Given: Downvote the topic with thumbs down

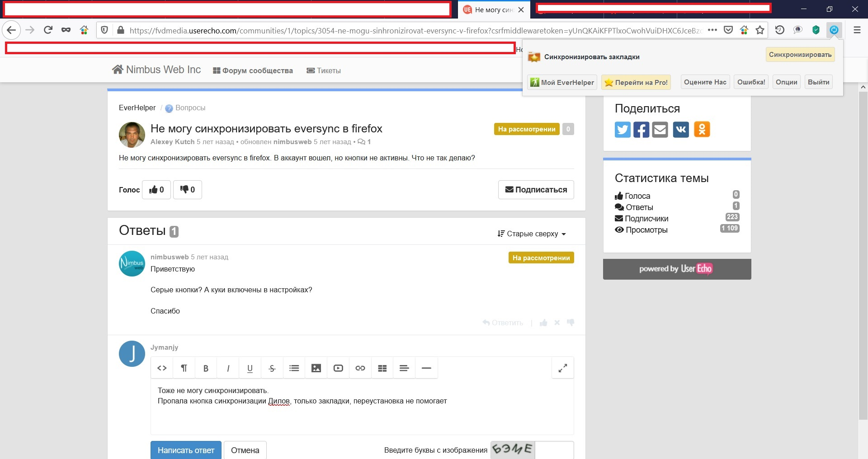Looking at the screenshot, I should [x=188, y=190].
